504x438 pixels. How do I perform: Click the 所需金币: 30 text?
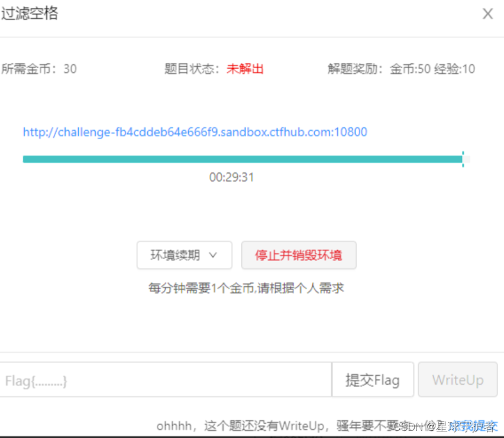[39, 69]
